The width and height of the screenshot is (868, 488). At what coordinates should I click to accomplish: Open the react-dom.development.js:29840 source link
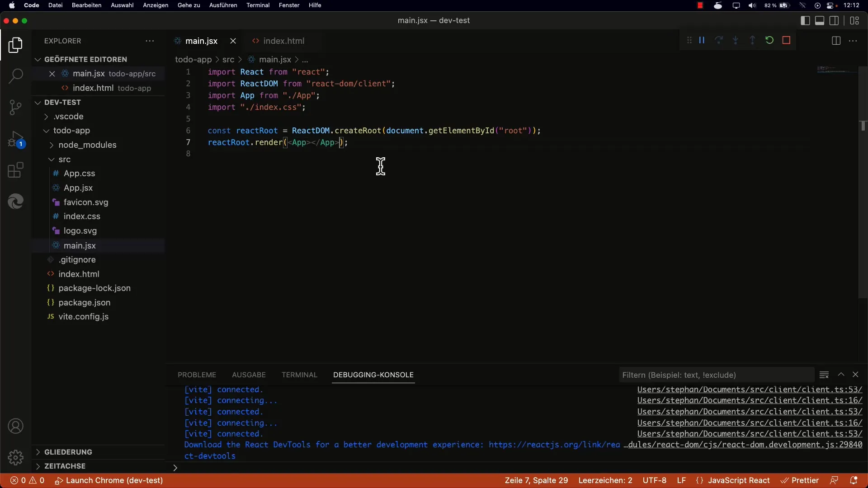(743, 445)
